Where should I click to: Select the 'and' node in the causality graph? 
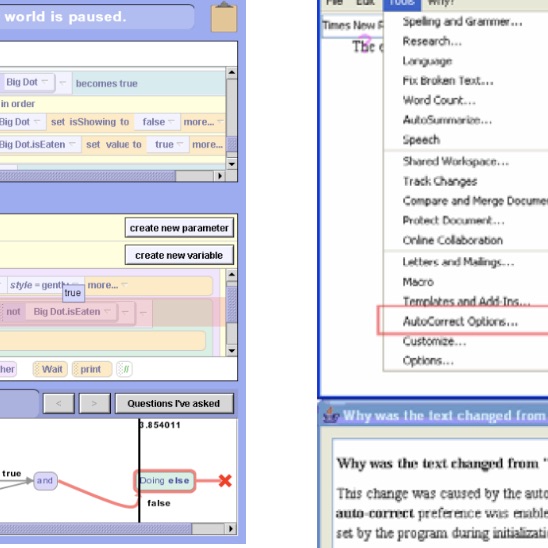point(45,481)
